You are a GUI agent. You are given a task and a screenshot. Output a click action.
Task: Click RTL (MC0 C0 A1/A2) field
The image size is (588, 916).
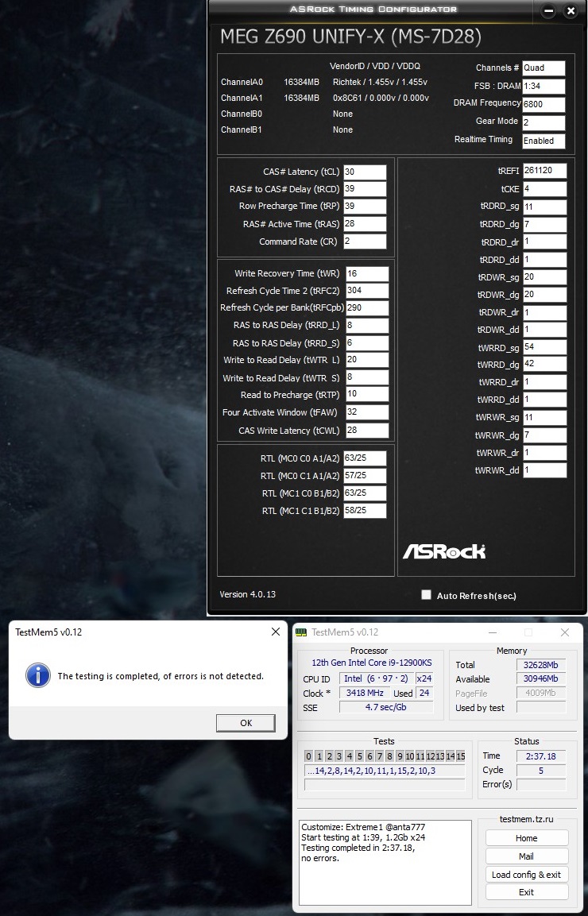click(365, 458)
